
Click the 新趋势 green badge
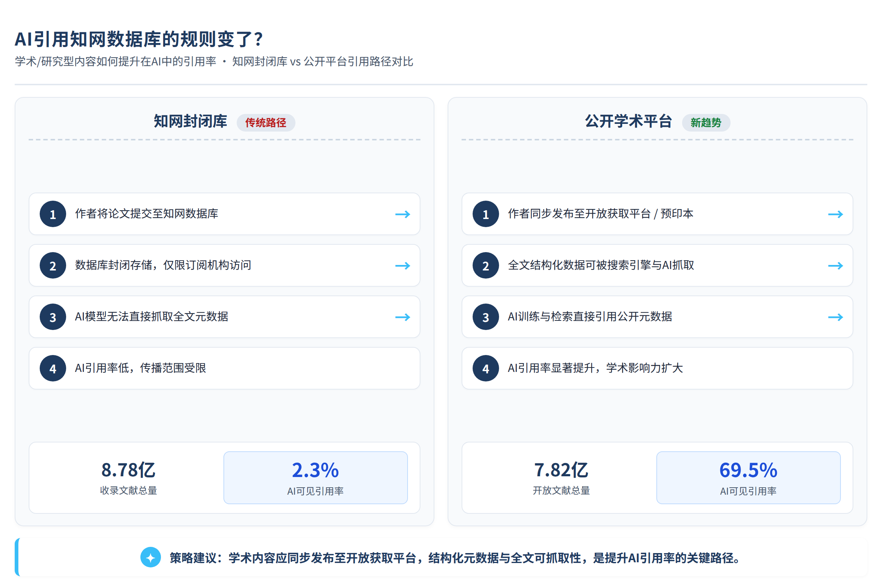(706, 123)
